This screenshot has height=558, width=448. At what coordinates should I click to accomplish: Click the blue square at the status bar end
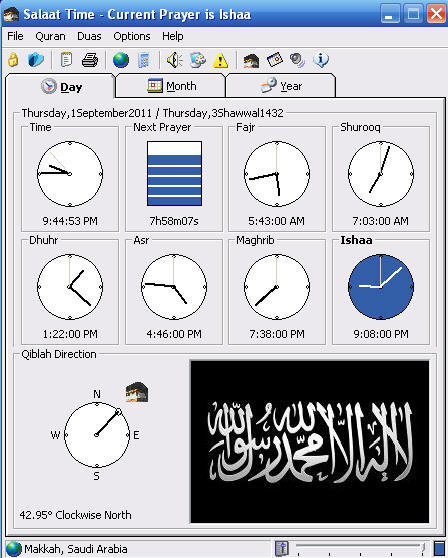[439, 549]
